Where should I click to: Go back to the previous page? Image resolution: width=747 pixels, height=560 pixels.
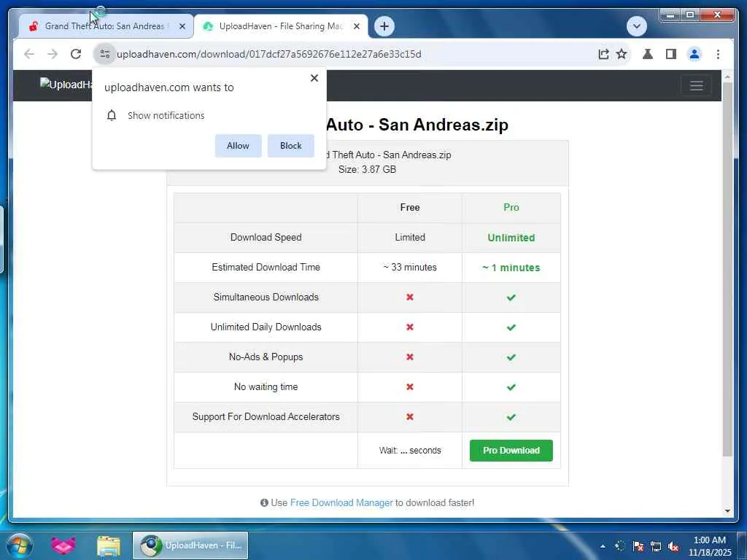[x=29, y=54]
